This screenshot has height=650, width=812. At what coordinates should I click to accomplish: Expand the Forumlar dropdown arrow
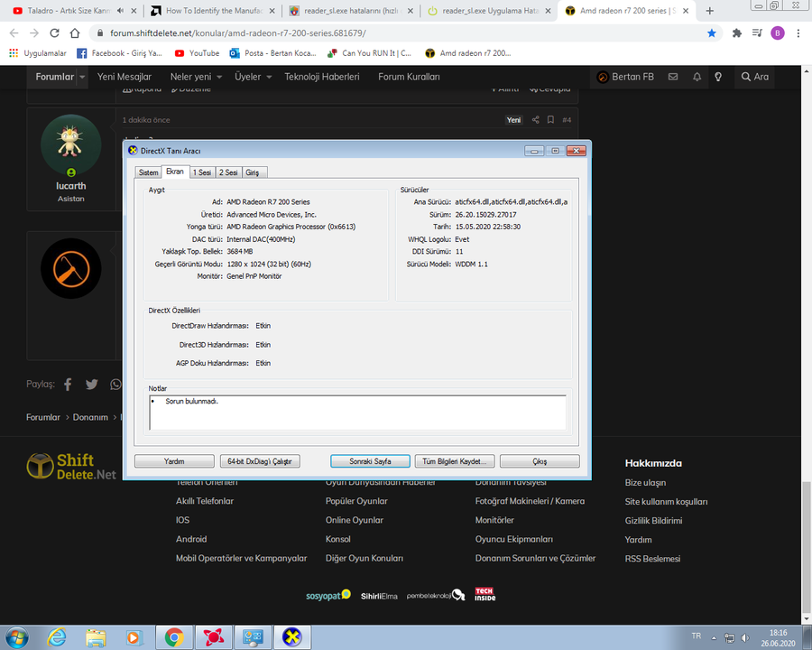[82, 77]
